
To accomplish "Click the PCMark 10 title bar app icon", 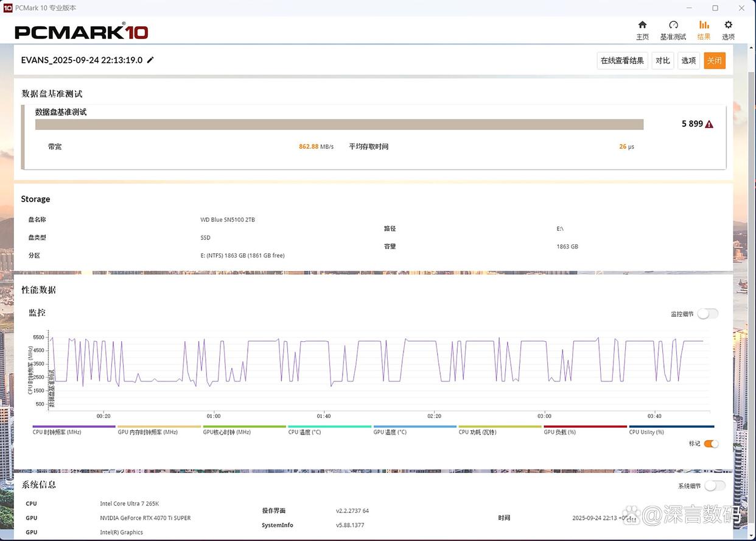I will tap(8, 8).
